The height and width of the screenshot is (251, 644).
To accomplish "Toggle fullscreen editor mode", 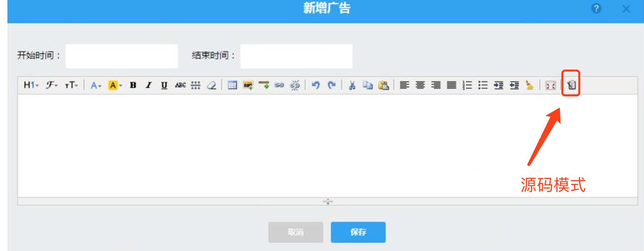I will (x=550, y=85).
